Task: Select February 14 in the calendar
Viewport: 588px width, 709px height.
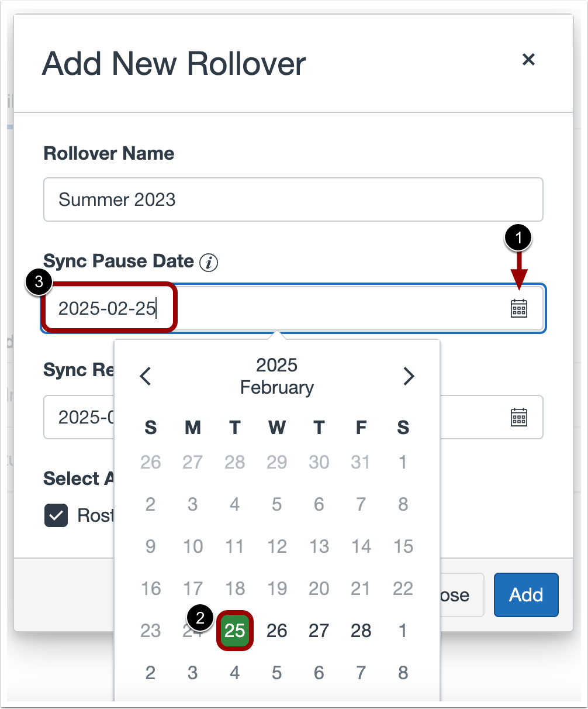Action: click(361, 546)
